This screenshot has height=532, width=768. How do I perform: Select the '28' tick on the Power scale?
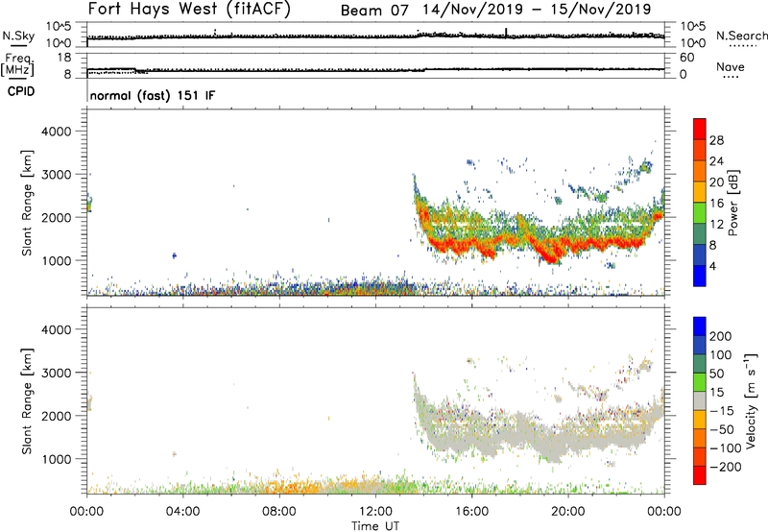[716, 140]
